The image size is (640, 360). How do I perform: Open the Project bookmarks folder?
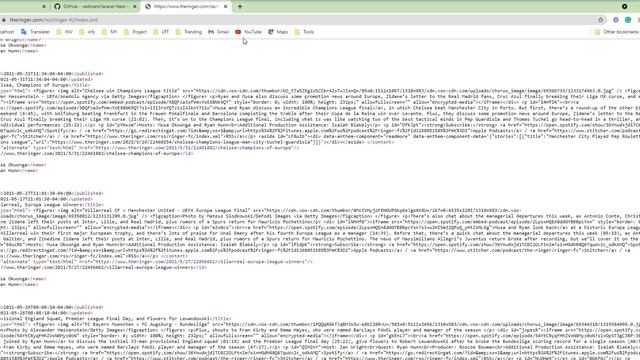pos(135,32)
